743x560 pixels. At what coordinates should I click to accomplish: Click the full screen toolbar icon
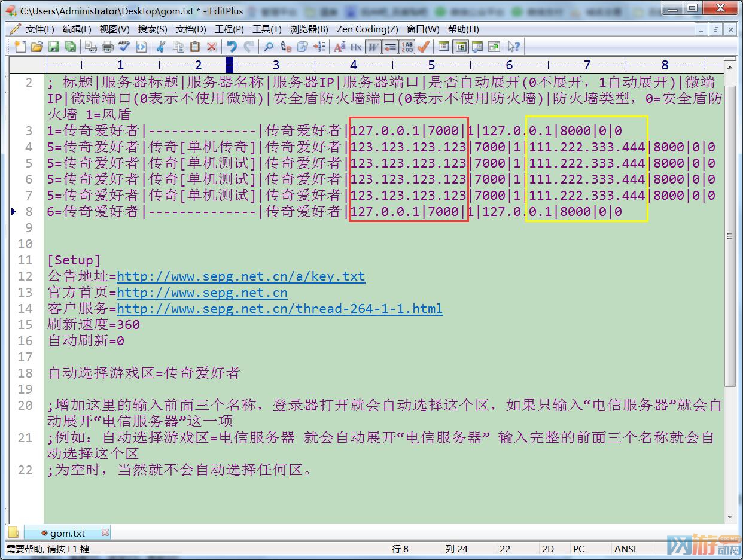(x=494, y=47)
